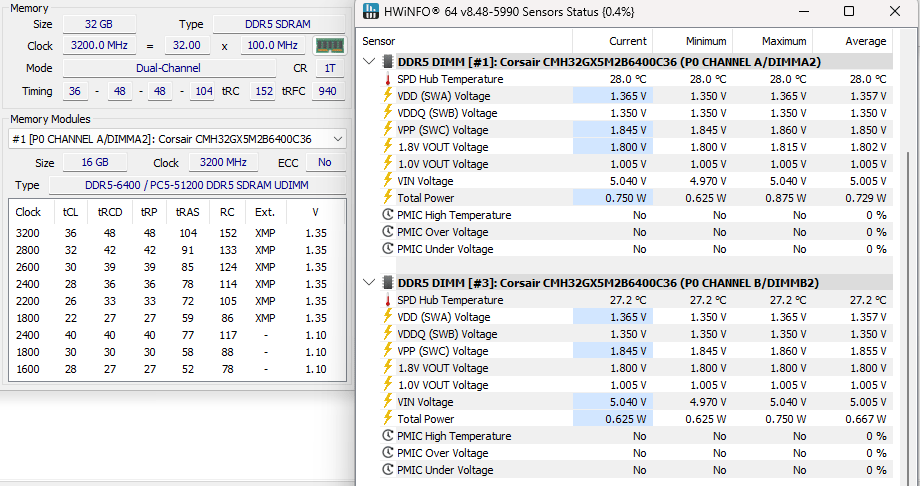The image size is (920, 486).
Task: Click DIMM #1 Total Power current value 0.750 W
Action: tap(626, 198)
